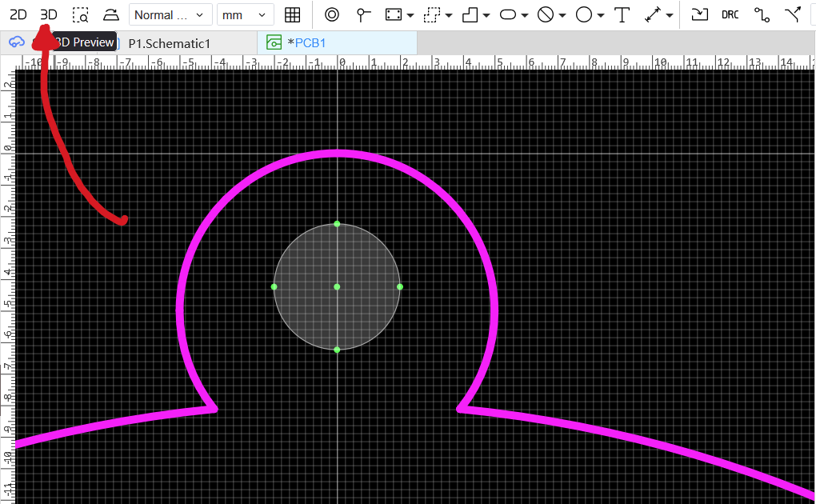Select the single-track routing tool
Image resolution: width=816 pixels, height=504 pixels.
coord(762,14)
